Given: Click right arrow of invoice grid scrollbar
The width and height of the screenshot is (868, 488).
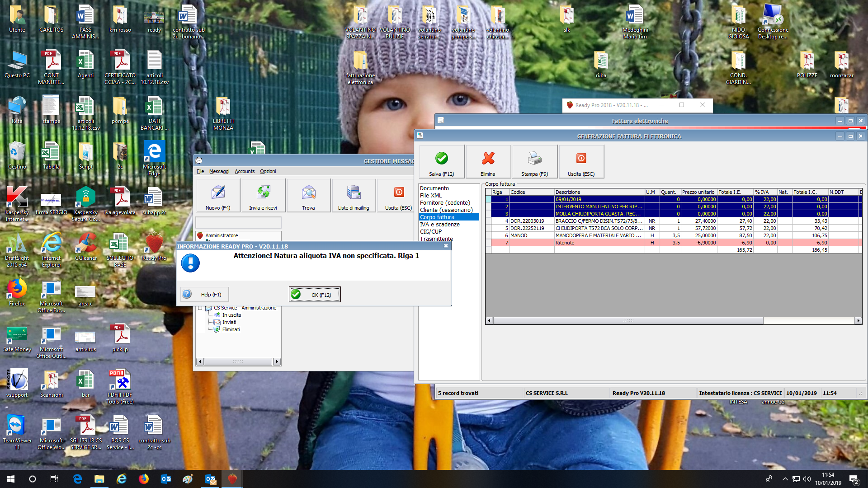Looking at the screenshot, I should pos(858,320).
